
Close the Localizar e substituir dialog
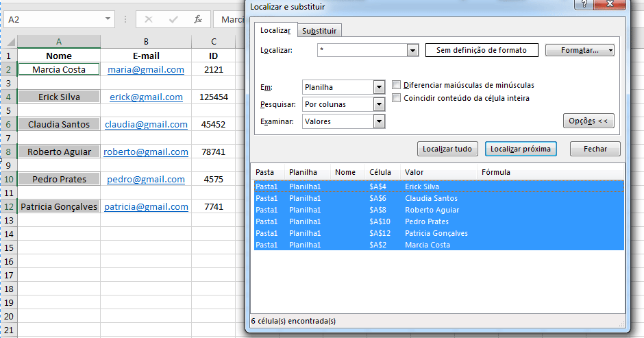click(614, 5)
